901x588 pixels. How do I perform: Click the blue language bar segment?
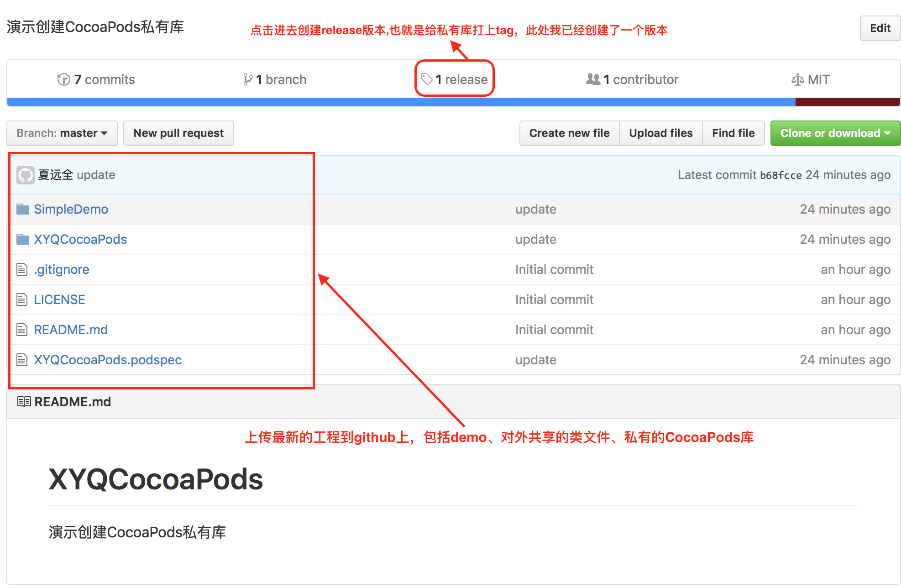pos(401,102)
